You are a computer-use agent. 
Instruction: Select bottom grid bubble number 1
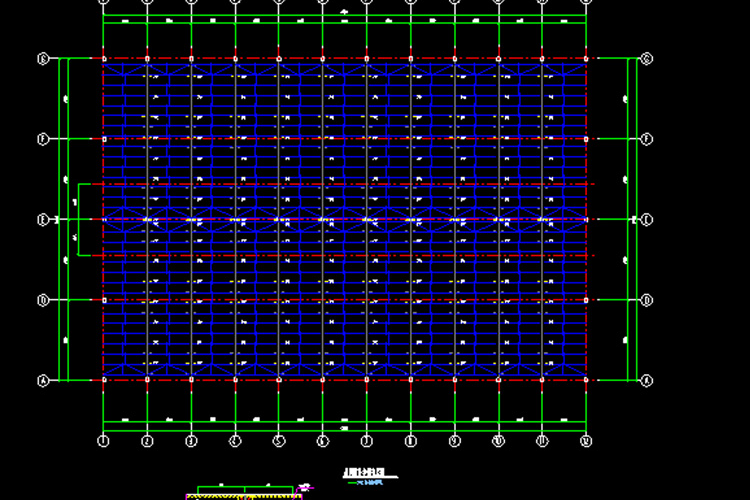(x=103, y=439)
